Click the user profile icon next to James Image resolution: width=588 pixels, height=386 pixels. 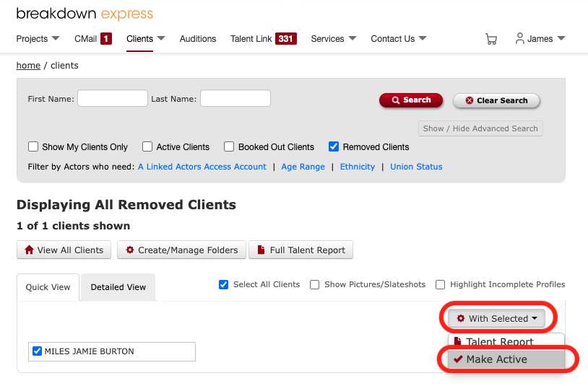pyautogui.click(x=520, y=38)
